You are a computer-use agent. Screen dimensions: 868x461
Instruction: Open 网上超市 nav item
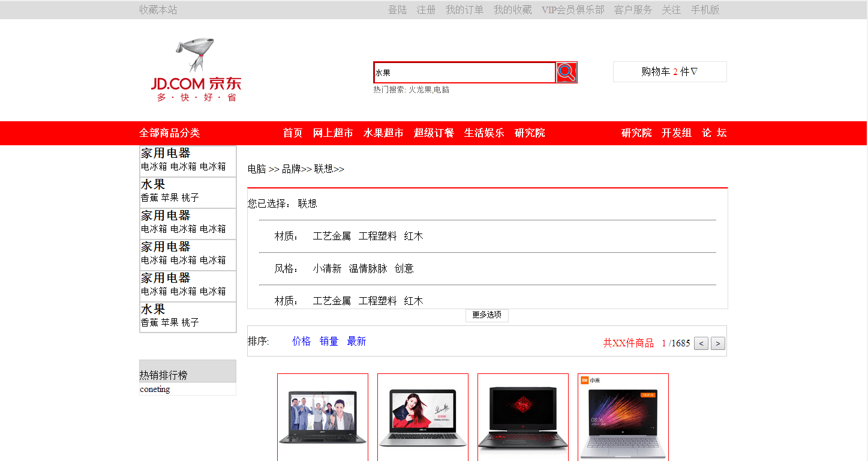333,133
